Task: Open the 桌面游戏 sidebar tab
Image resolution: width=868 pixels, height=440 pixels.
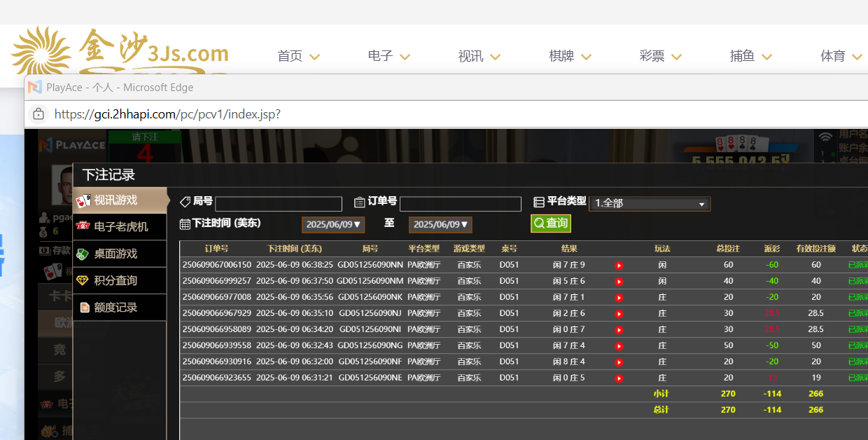Action: 120,254
